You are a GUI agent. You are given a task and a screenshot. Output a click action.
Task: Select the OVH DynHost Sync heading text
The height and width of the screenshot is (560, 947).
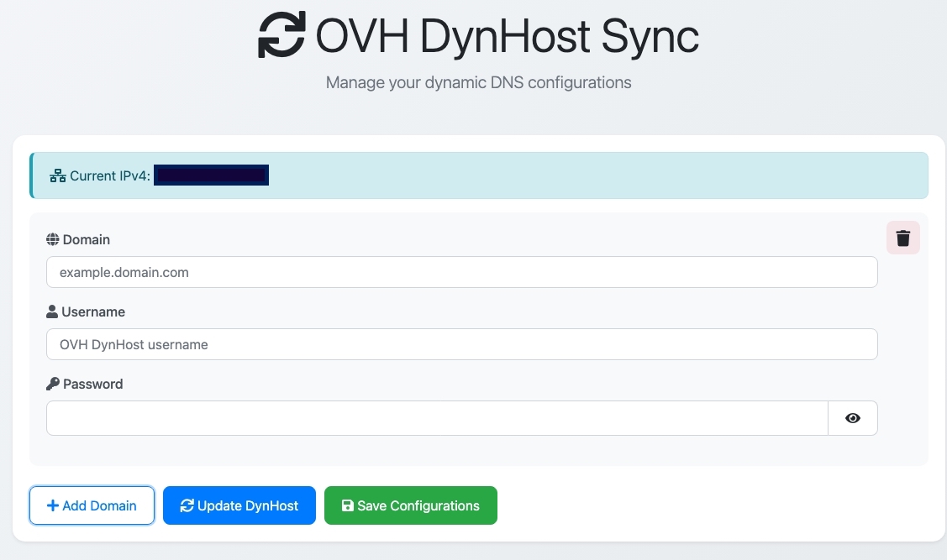tap(508, 36)
